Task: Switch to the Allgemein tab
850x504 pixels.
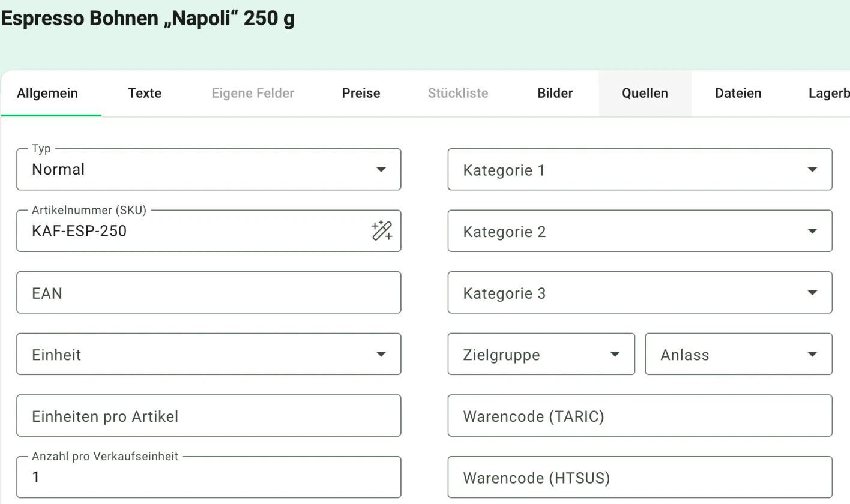Action: (x=47, y=93)
